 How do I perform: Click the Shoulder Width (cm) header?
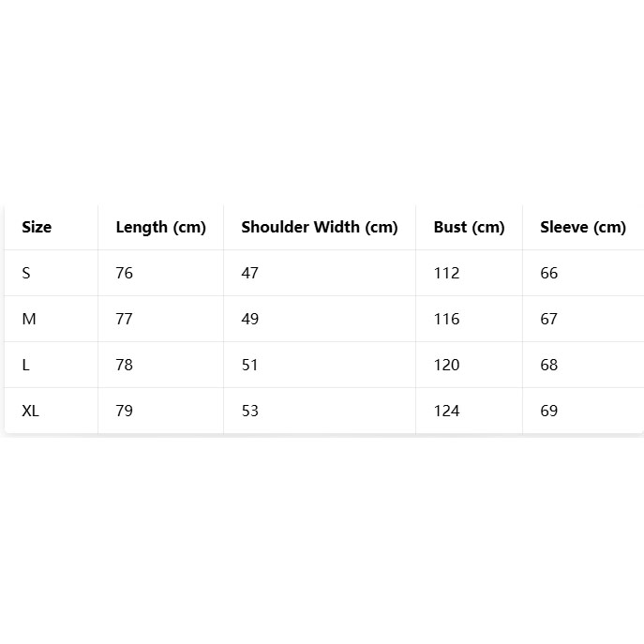[x=319, y=227]
